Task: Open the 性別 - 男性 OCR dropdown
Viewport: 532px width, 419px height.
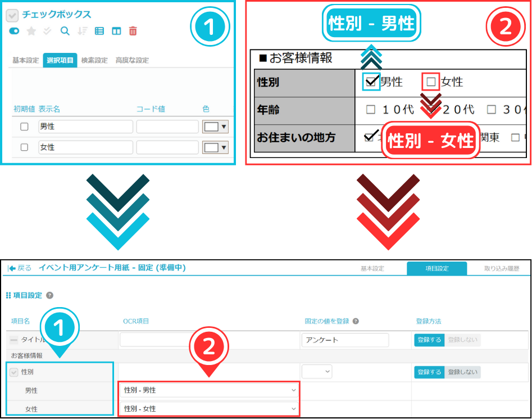Action: 209,390
